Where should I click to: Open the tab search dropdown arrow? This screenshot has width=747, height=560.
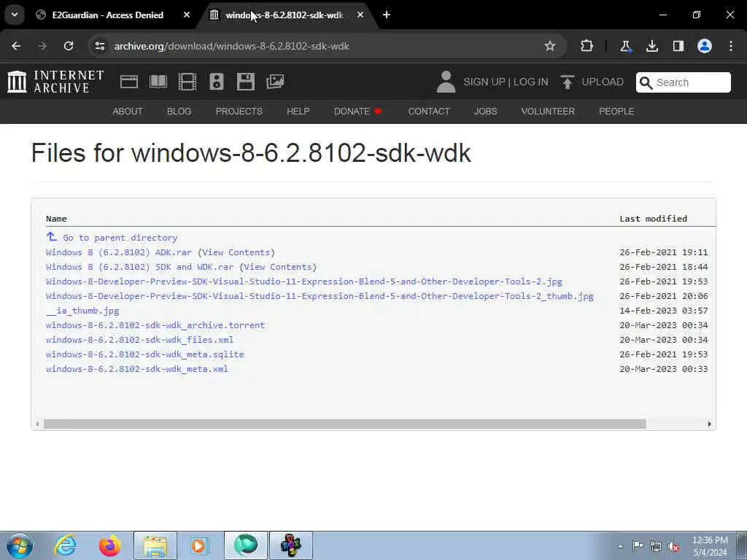15,15
